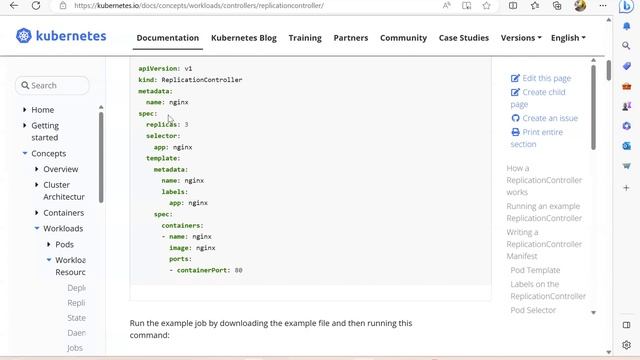Open the Training nav item

(x=305, y=38)
